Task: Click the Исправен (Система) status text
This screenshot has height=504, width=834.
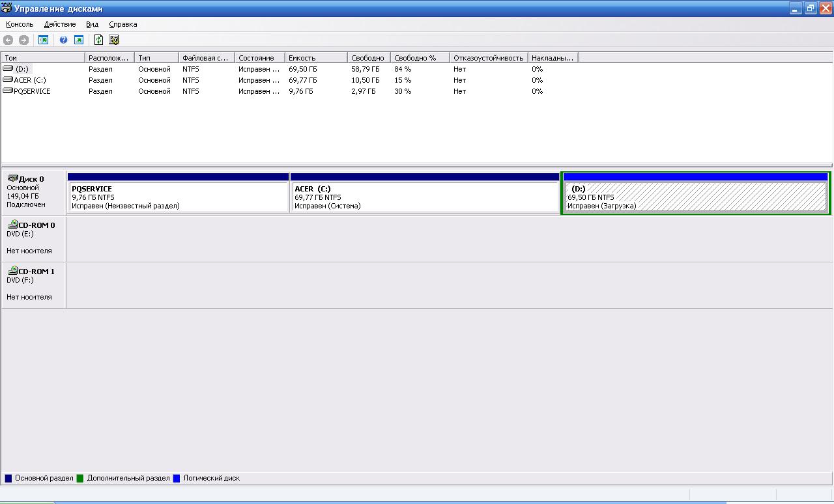Action: [x=328, y=206]
